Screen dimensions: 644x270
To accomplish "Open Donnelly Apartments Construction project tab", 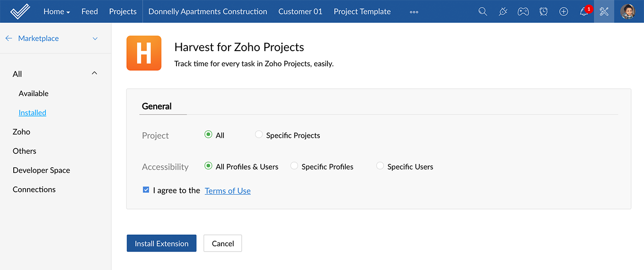I will 208,11.
